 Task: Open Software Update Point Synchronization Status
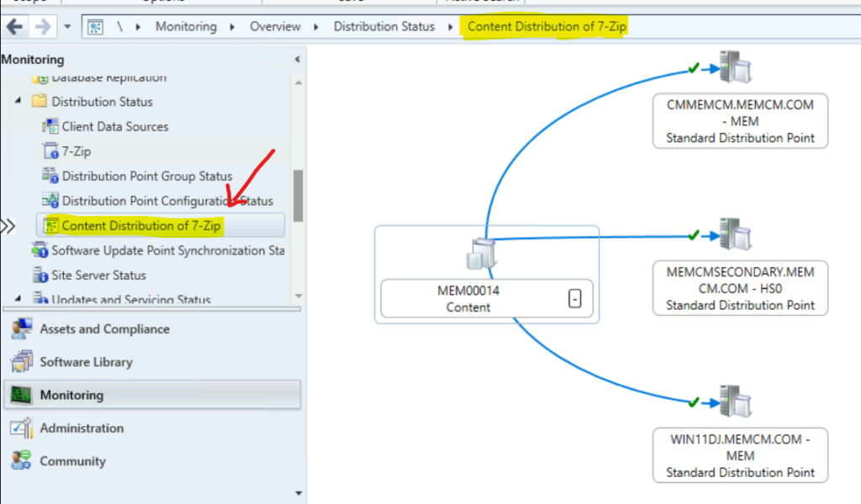(x=168, y=250)
